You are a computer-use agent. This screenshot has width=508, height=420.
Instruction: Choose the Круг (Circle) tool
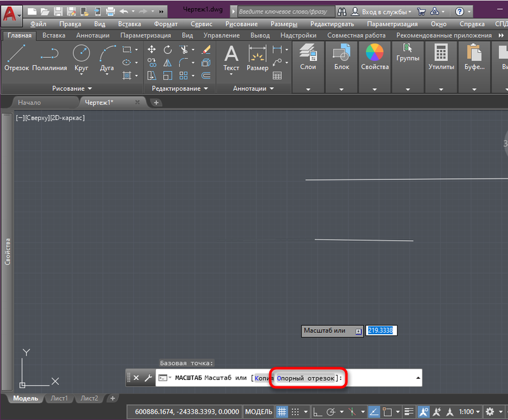coord(81,57)
